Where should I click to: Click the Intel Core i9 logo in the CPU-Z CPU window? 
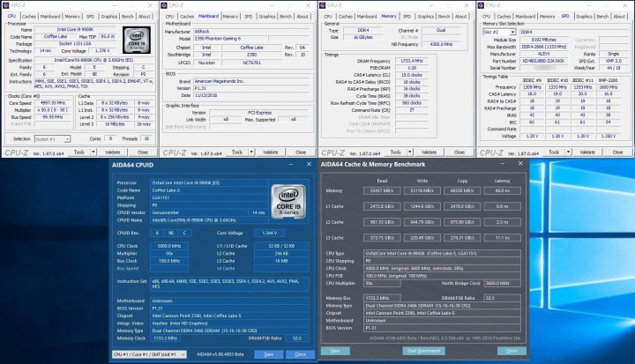pyautogui.click(x=137, y=40)
